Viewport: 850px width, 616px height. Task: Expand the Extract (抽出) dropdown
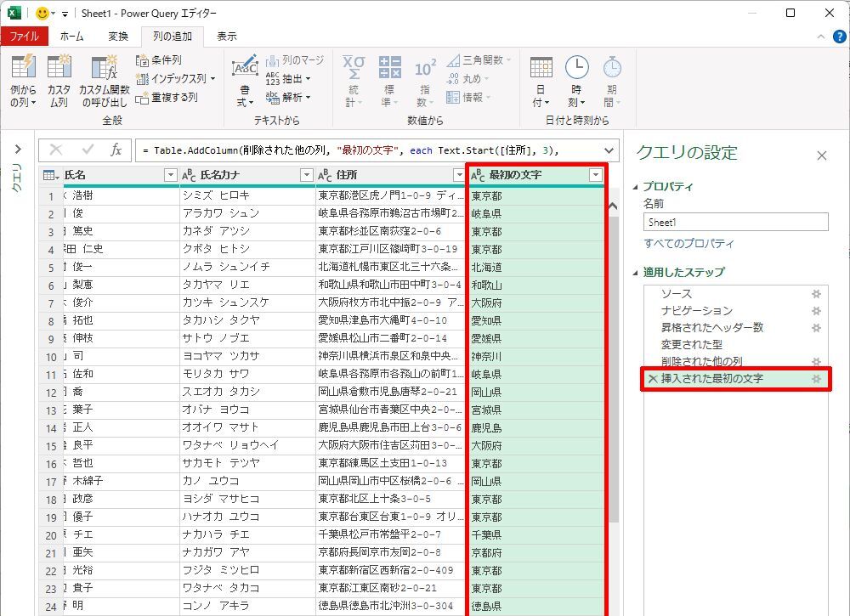308,78
